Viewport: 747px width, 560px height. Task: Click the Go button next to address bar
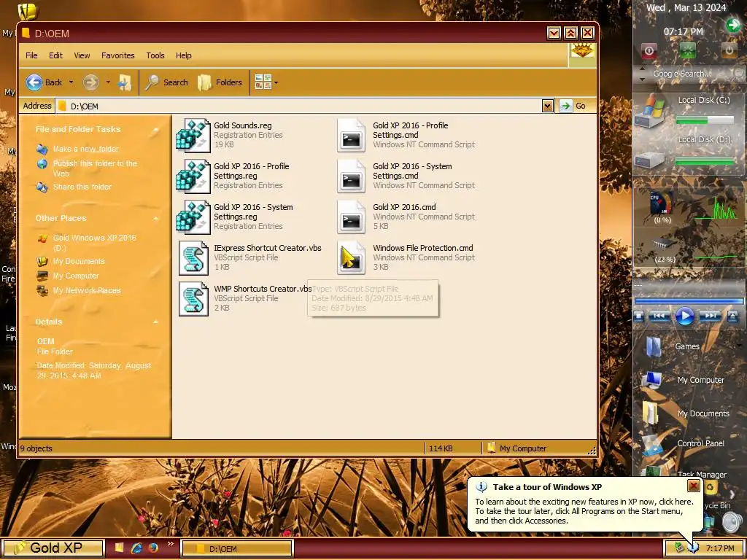point(574,106)
